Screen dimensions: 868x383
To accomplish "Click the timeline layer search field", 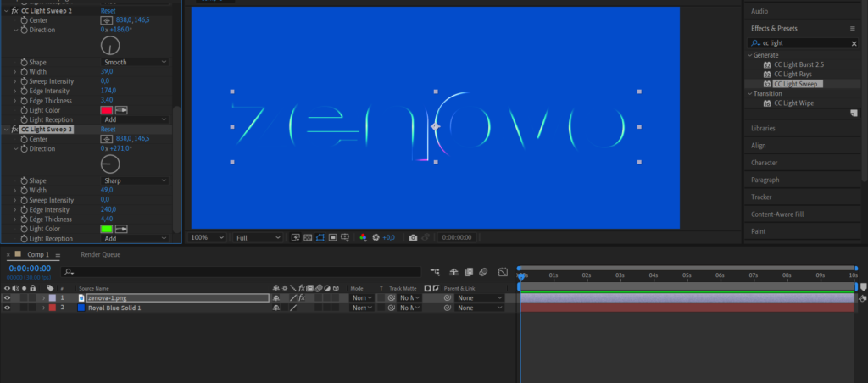I will pyautogui.click(x=242, y=272).
